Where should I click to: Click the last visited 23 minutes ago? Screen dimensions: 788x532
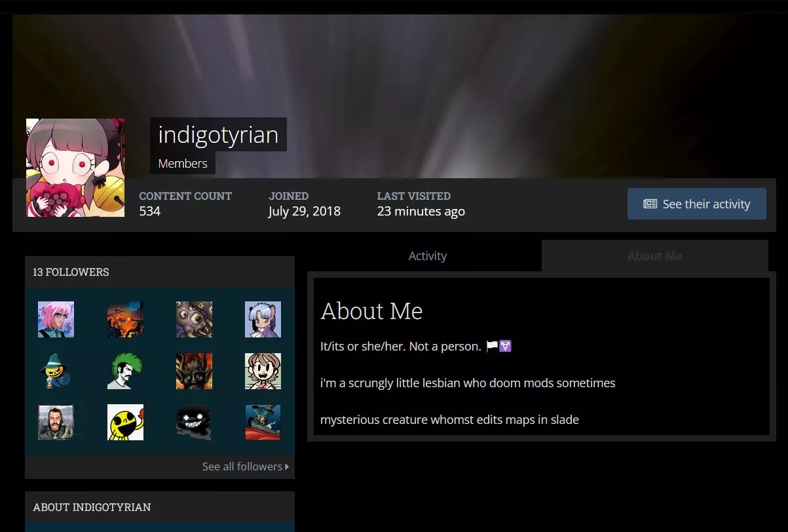(421, 211)
